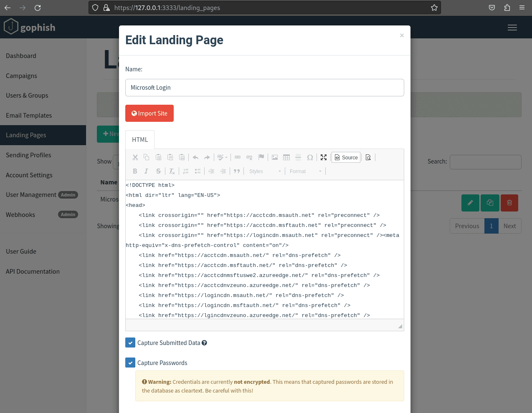
Task: Click the Block Quote icon
Action: [x=237, y=171]
